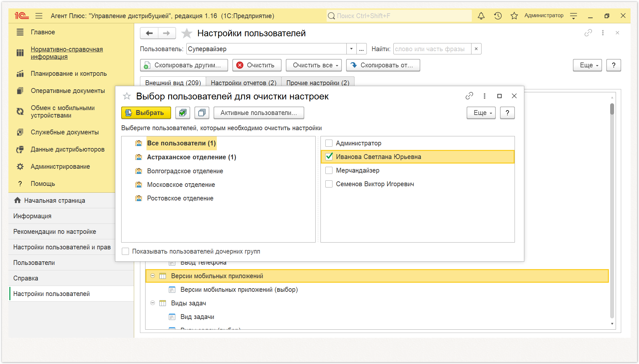Click Скопировать другим... button

184,65
